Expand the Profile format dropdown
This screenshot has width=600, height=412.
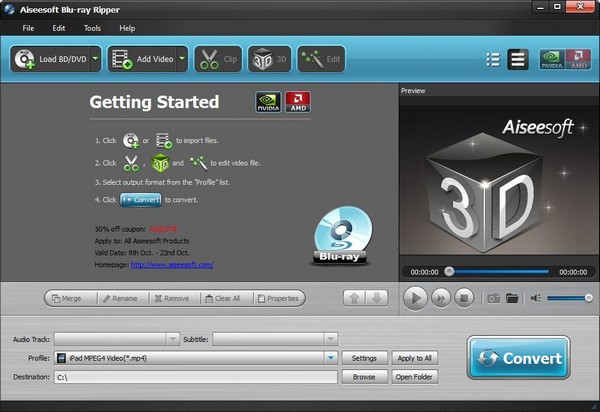tap(330, 357)
